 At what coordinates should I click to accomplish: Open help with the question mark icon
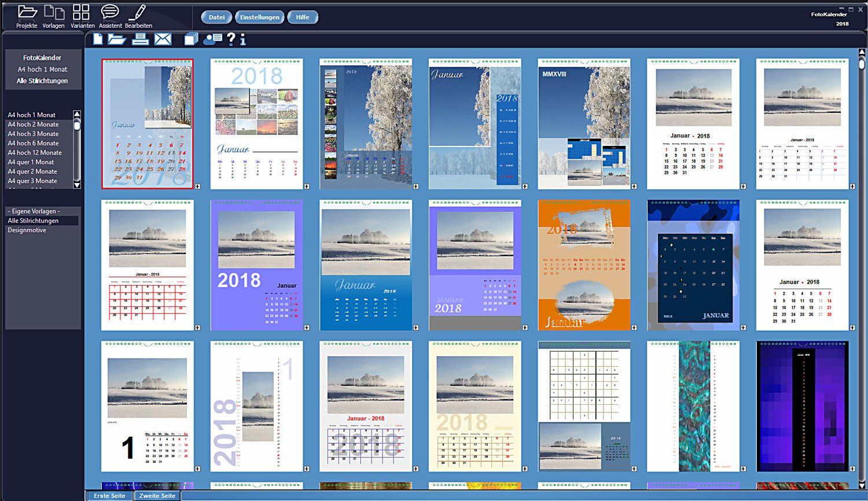pyautogui.click(x=231, y=39)
